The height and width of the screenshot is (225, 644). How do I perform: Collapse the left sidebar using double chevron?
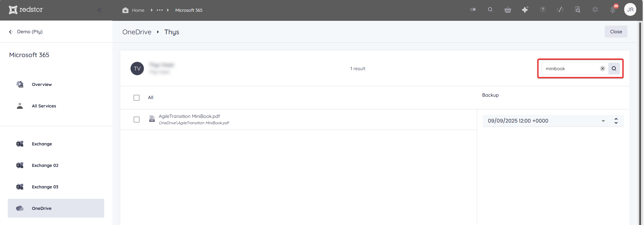100,10
